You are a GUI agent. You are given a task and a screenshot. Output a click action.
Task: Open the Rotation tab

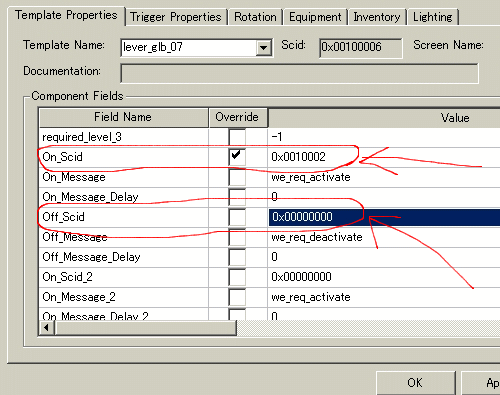(255, 17)
